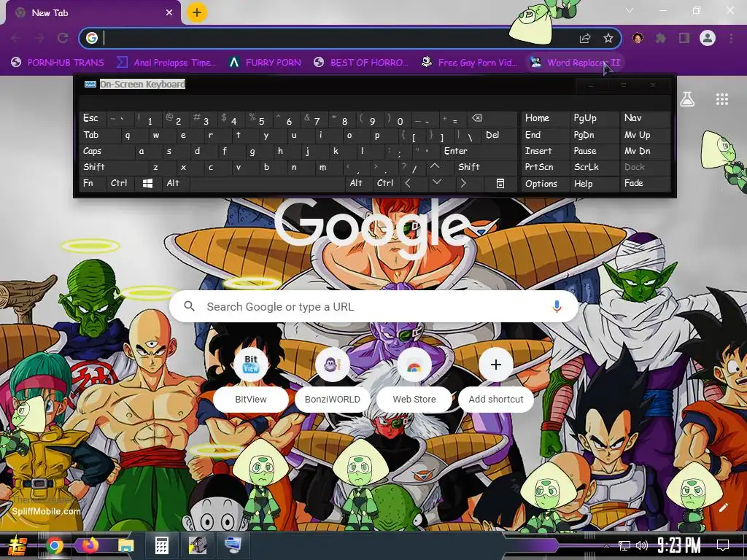Click the Options key on keyboard
Viewport: 747px width, 560px height.
point(544,183)
